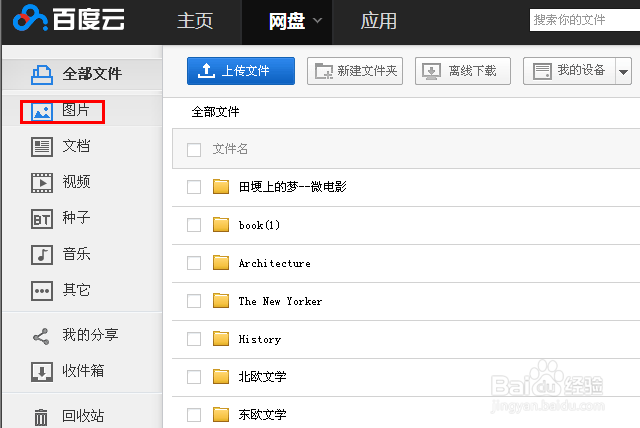Check the box for 田埂上的梦--微电影
The width and height of the screenshot is (640, 428).
(194, 187)
